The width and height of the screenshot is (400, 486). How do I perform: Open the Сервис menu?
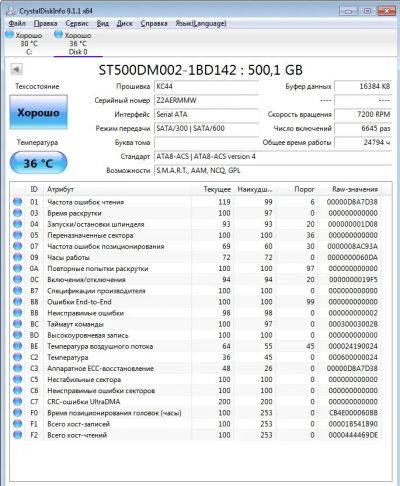(x=77, y=23)
